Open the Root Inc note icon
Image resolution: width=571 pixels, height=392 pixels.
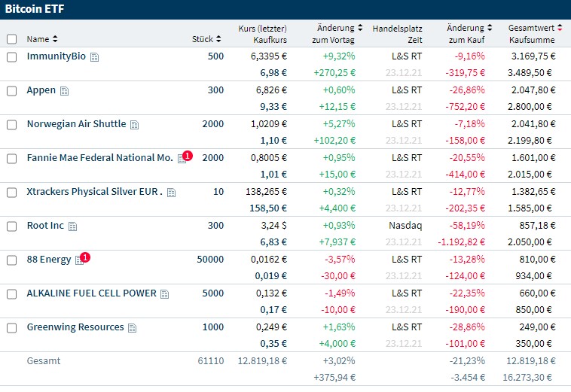click(73, 226)
